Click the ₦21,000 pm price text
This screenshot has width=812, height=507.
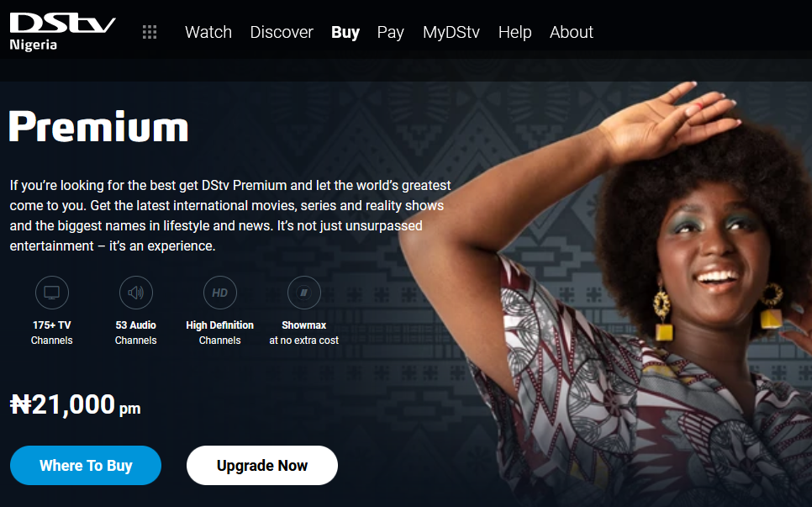coord(76,404)
